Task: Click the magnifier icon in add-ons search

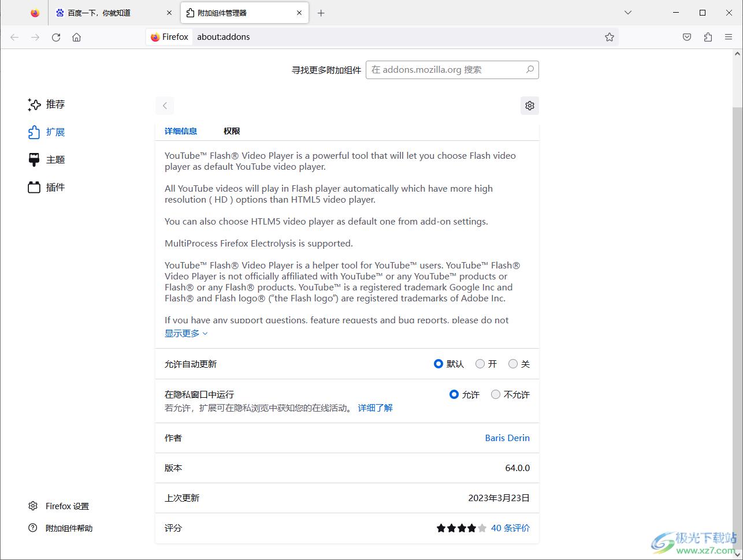Action: tap(530, 69)
